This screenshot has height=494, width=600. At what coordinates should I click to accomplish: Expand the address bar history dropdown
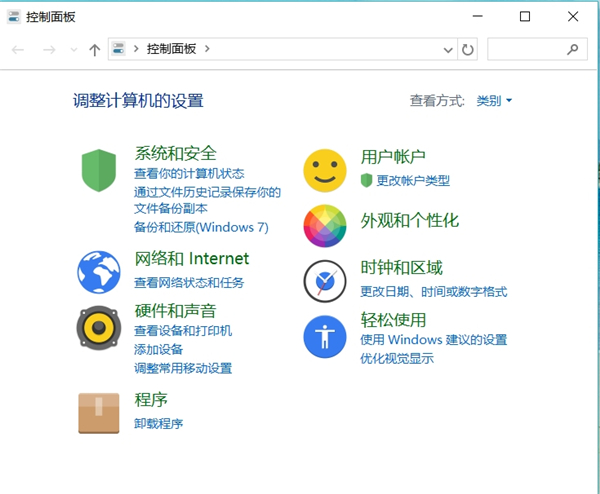pos(447,49)
